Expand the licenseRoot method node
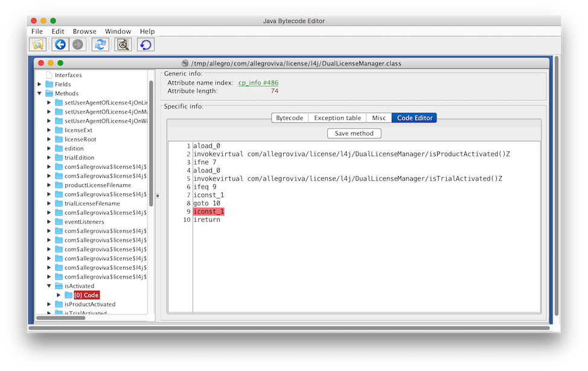The width and height of the screenshot is (588, 371). coord(49,139)
